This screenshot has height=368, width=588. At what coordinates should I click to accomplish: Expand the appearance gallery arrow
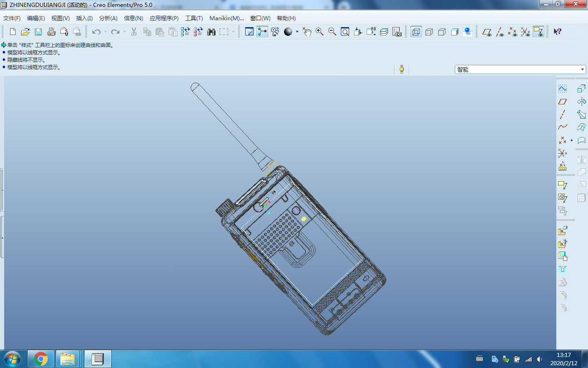click(297, 32)
